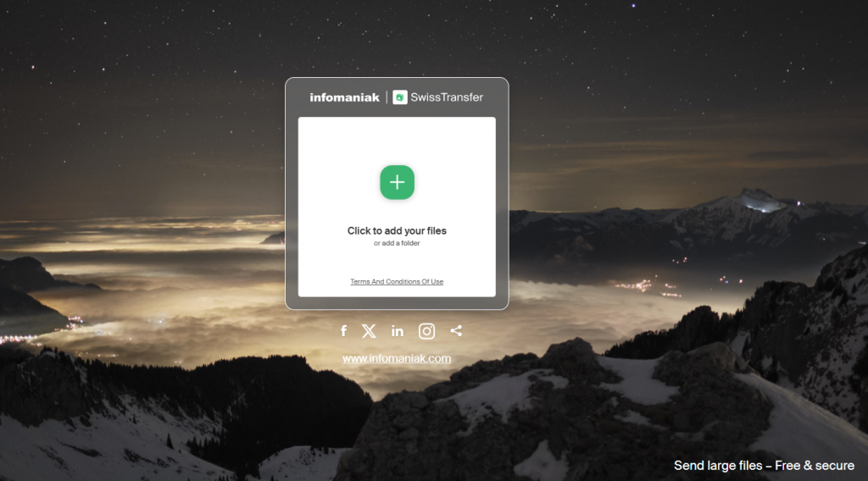
Task: Click the green plus add-files button
Action: (x=397, y=182)
